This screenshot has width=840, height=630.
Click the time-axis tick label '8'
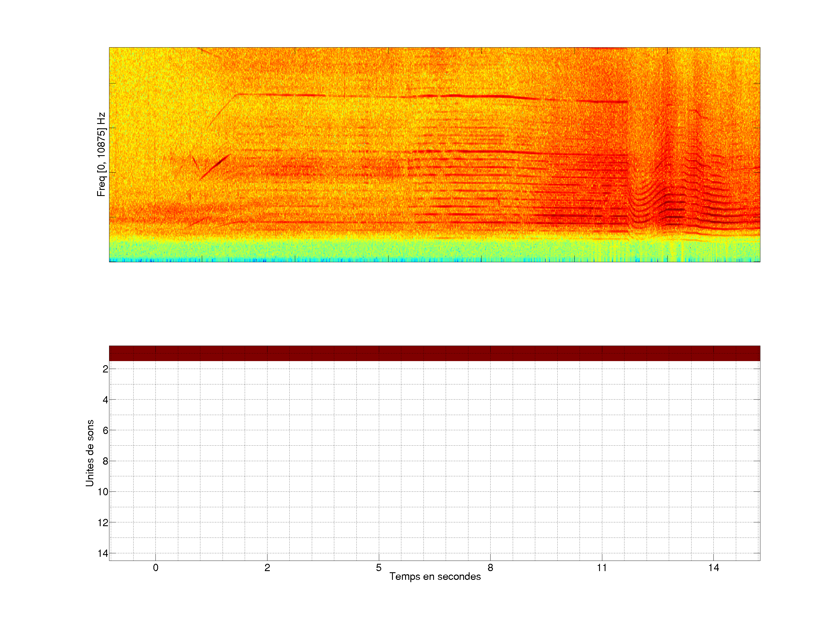[490, 568]
